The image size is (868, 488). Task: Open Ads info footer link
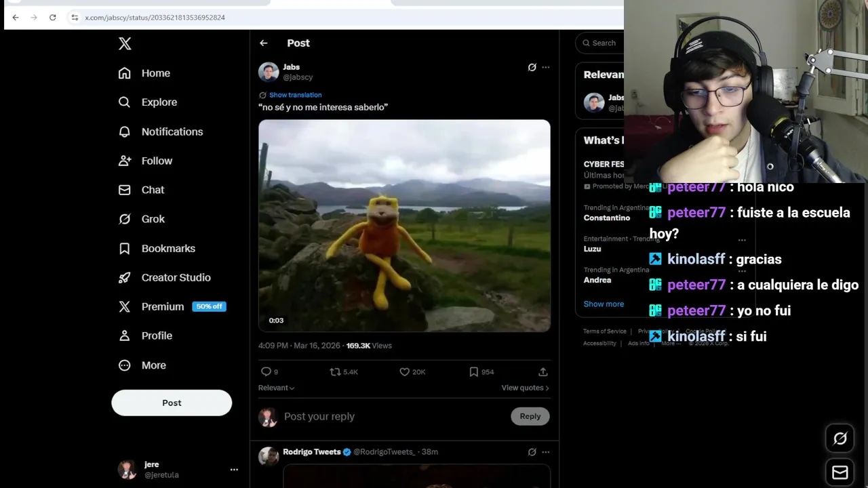[x=638, y=344]
